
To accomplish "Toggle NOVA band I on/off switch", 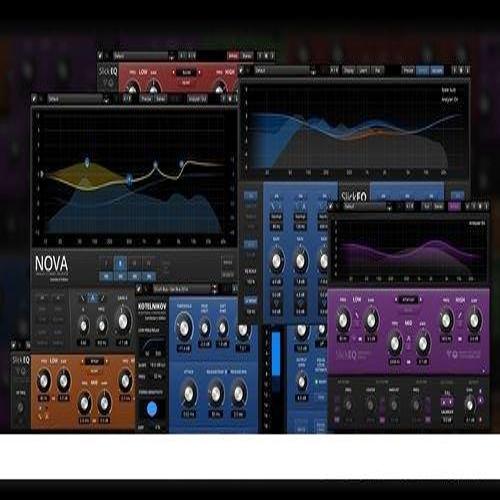I will click(x=106, y=276).
